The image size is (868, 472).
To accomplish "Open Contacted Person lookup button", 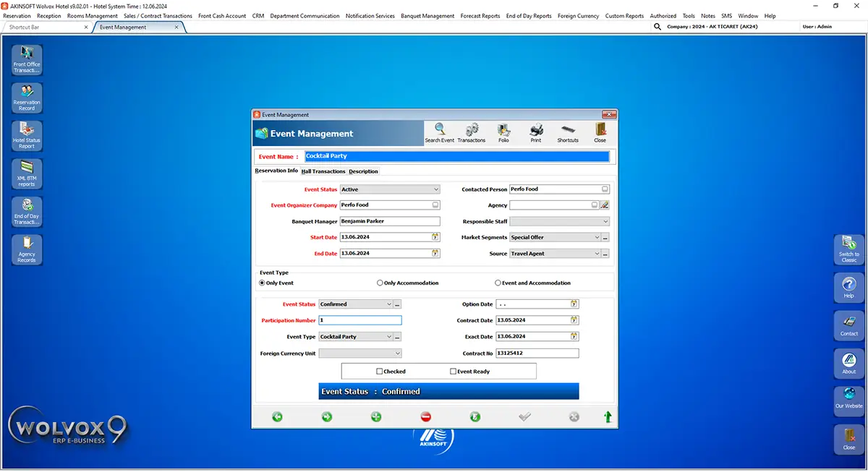I will [x=605, y=189].
